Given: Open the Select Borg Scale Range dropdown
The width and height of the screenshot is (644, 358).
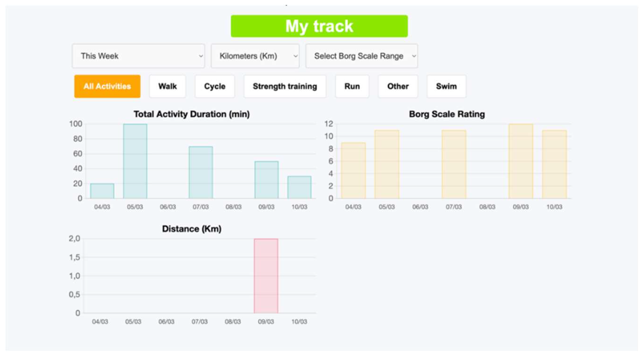Looking at the screenshot, I should pos(361,56).
